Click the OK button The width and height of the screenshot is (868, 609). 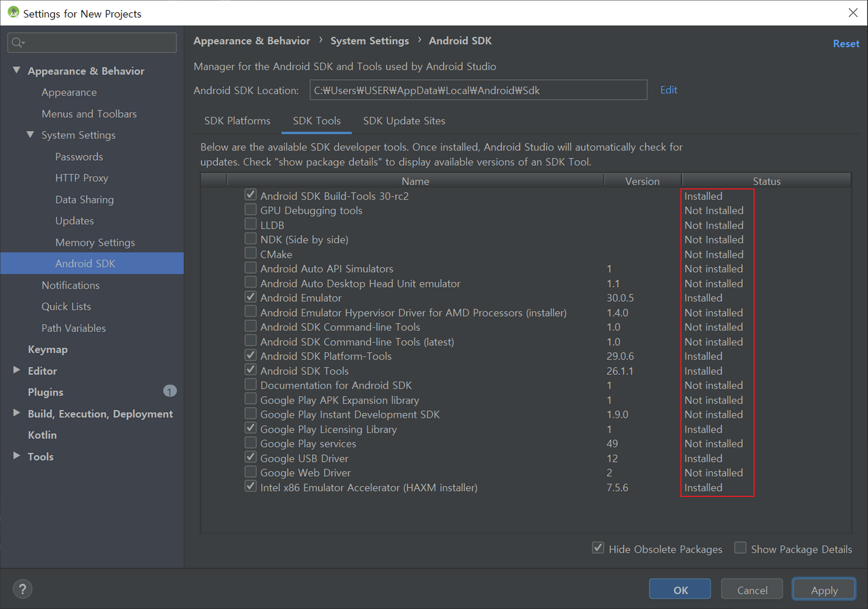coord(680,590)
